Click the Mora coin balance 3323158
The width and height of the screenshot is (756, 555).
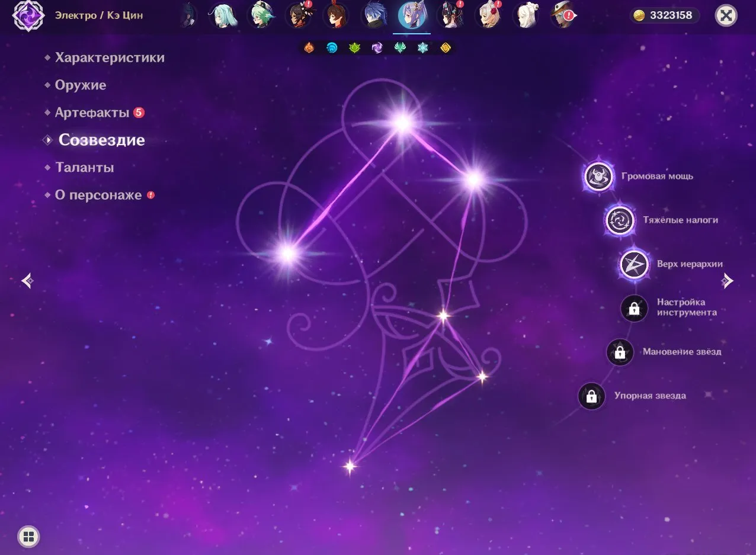pyautogui.click(x=664, y=16)
